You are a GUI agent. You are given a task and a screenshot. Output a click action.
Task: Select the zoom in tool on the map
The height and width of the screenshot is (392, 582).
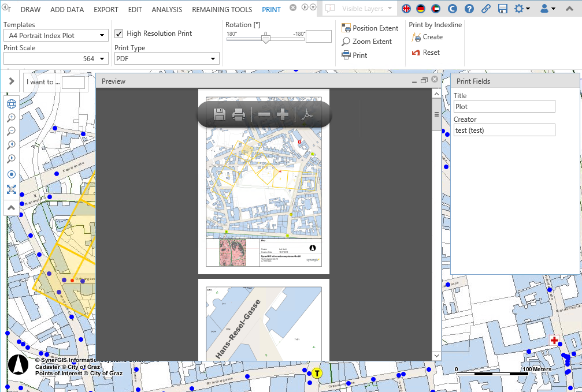[x=11, y=118]
